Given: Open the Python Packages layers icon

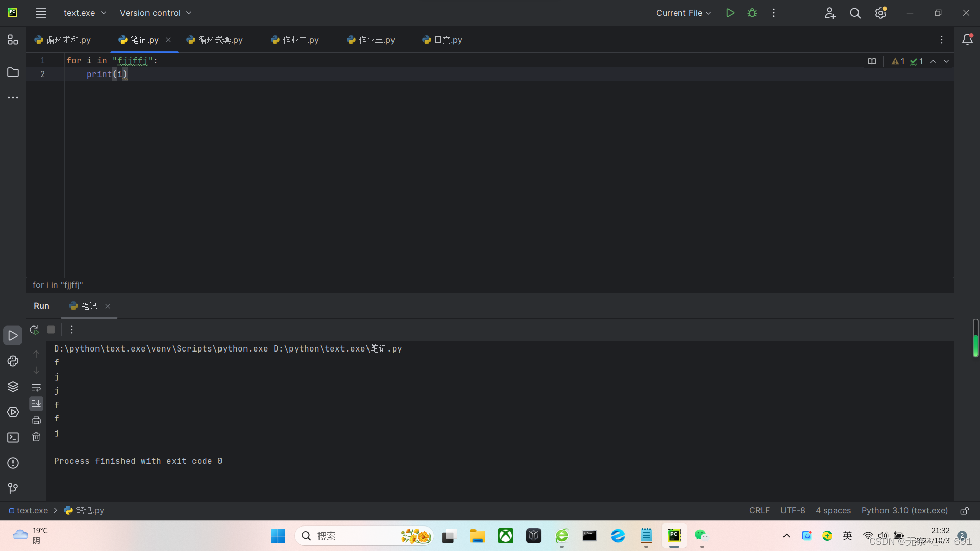Looking at the screenshot, I should [13, 387].
